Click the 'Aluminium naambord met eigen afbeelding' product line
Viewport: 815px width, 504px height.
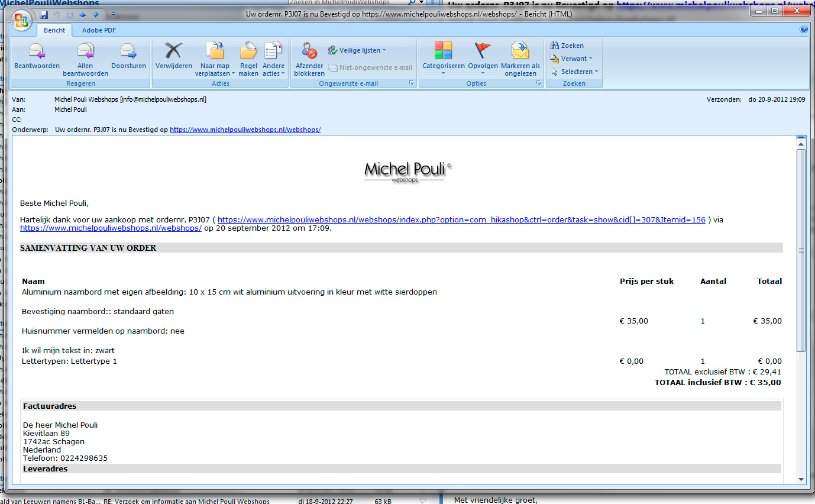point(229,292)
